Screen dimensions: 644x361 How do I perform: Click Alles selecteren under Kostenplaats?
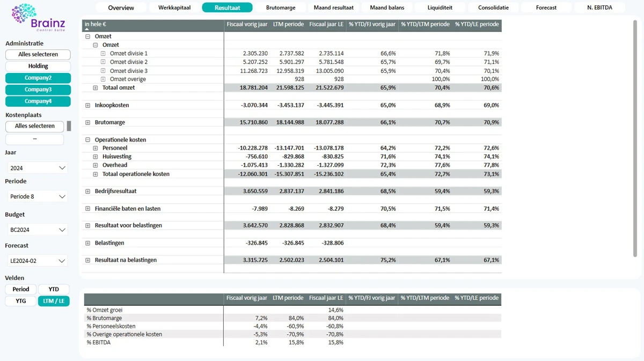click(x=35, y=126)
